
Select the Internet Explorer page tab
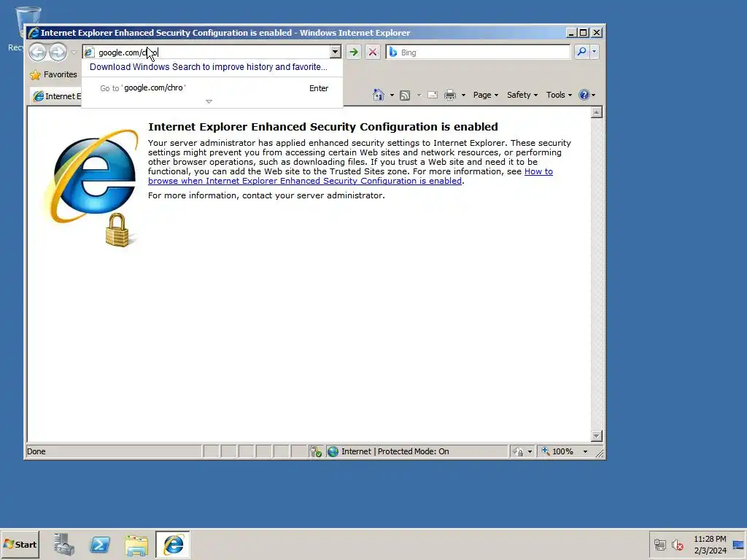[56, 96]
